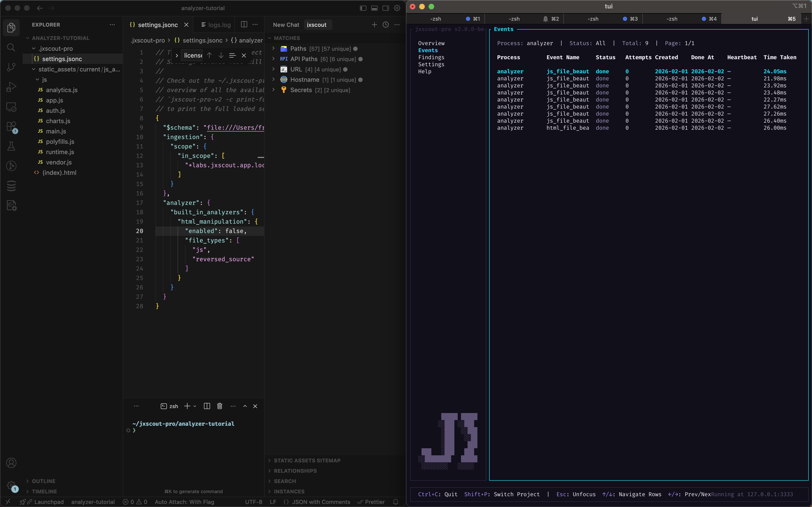This screenshot has height=507, width=812.
Task: Open Run and Debug view
Action: point(11,87)
